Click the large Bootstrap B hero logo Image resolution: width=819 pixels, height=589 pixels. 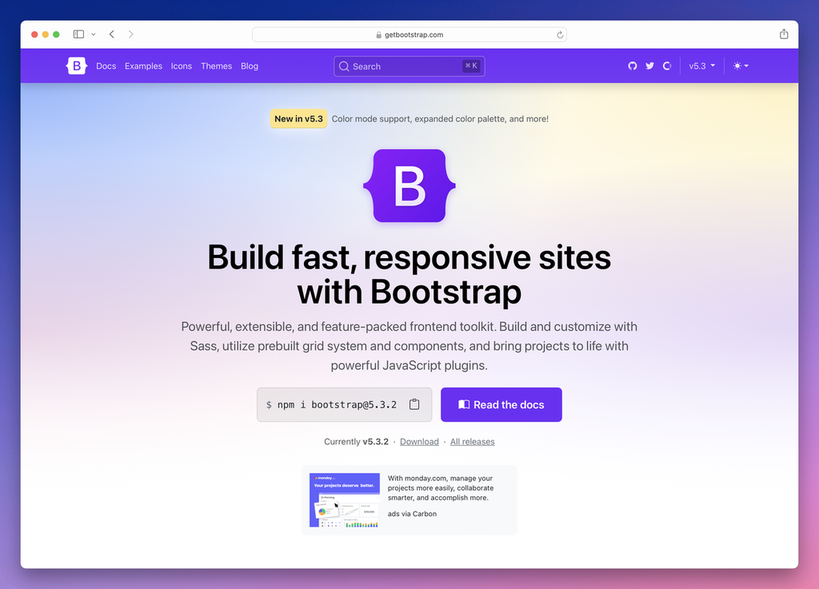tap(409, 186)
